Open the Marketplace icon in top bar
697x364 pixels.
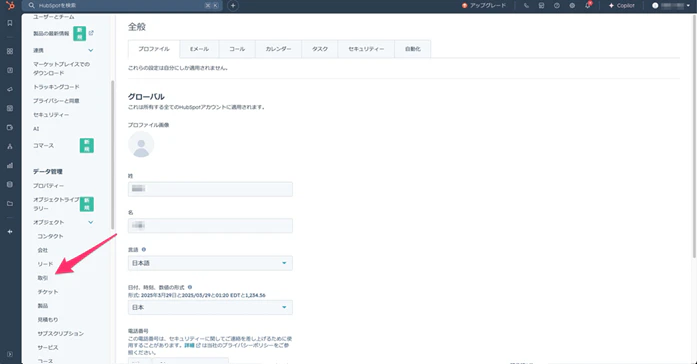tap(541, 5)
